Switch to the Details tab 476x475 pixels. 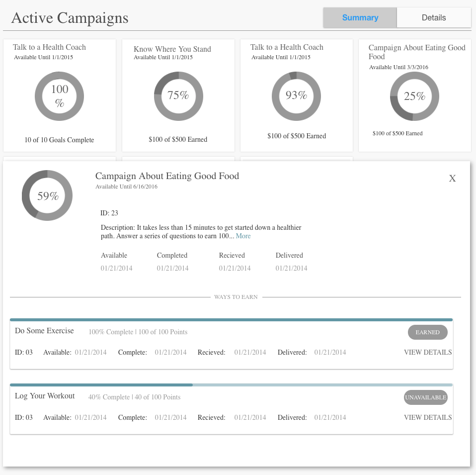(x=434, y=17)
